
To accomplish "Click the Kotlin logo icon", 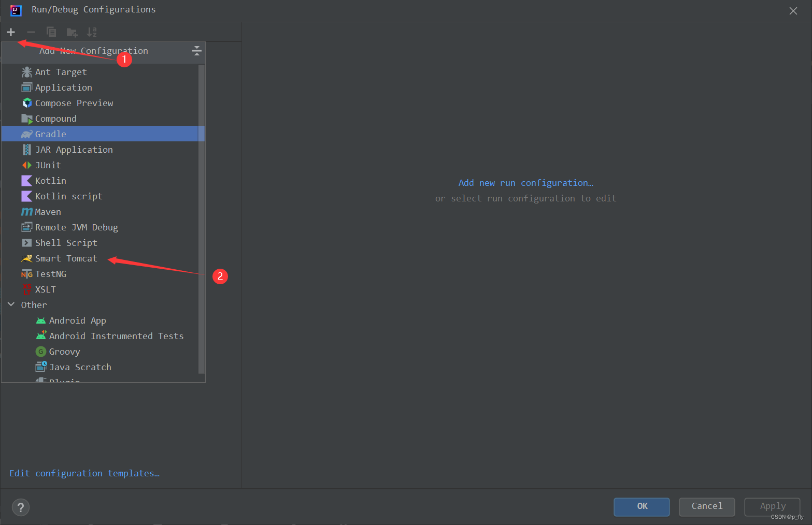I will [x=27, y=181].
